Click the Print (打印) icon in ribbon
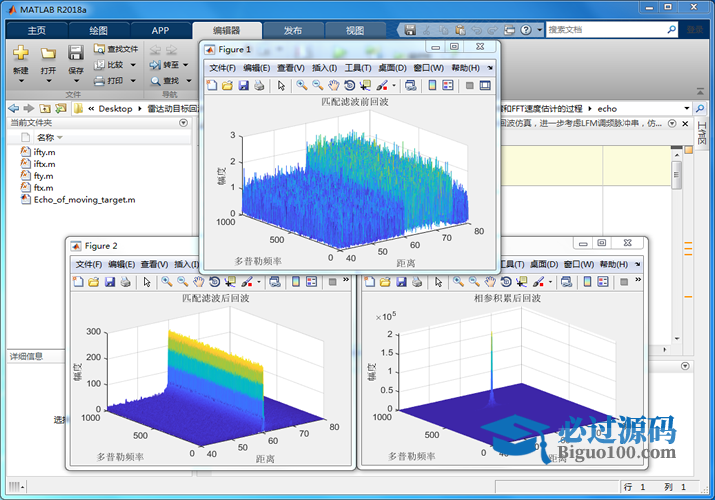Screen dimensions: 715x500 click(x=99, y=81)
